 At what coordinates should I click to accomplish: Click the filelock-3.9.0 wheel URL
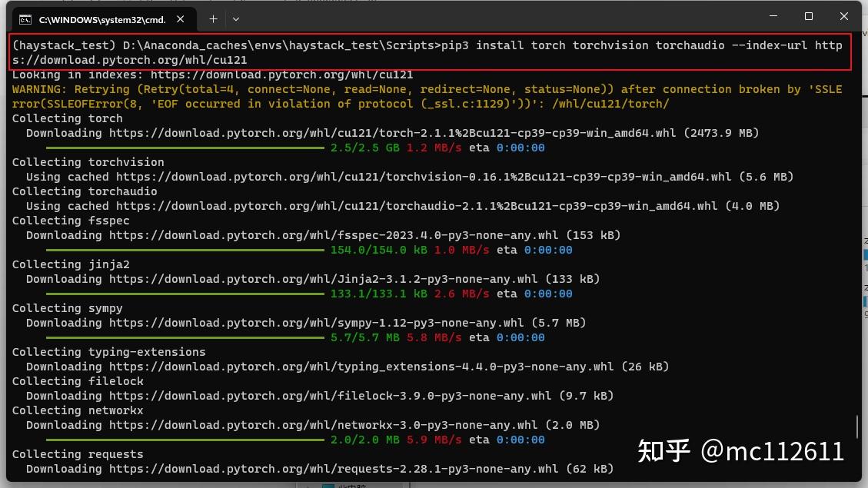tap(323, 396)
